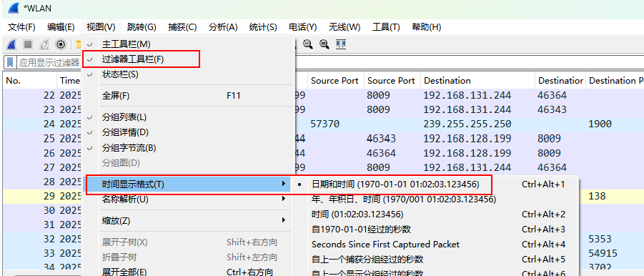Sort by the Time column header
Viewport: 644px width, 276px height.
69,81
